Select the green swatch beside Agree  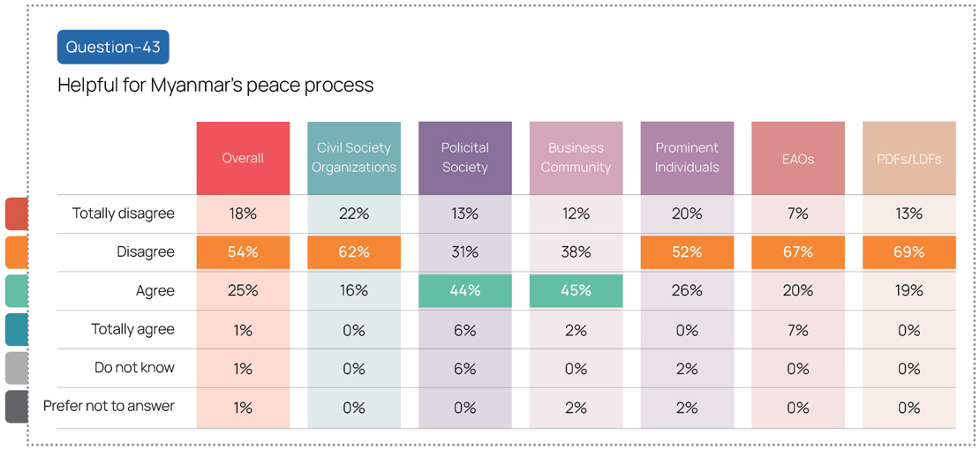pyautogui.click(x=16, y=290)
